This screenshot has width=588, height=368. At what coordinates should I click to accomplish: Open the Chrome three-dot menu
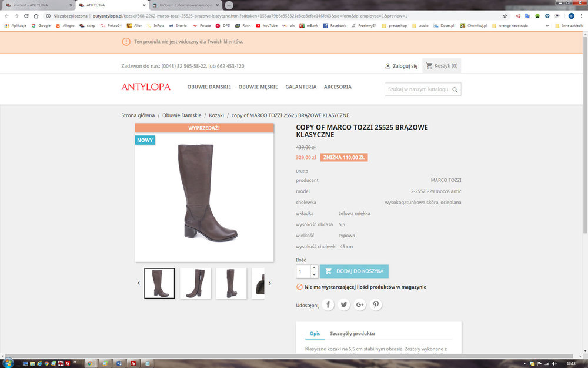tap(581, 16)
